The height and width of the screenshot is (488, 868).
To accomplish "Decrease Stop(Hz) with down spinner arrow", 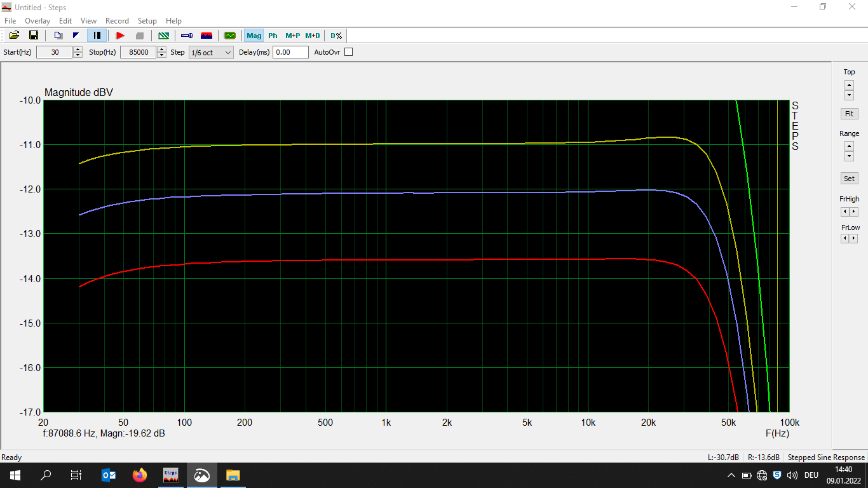I will (161, 55).
